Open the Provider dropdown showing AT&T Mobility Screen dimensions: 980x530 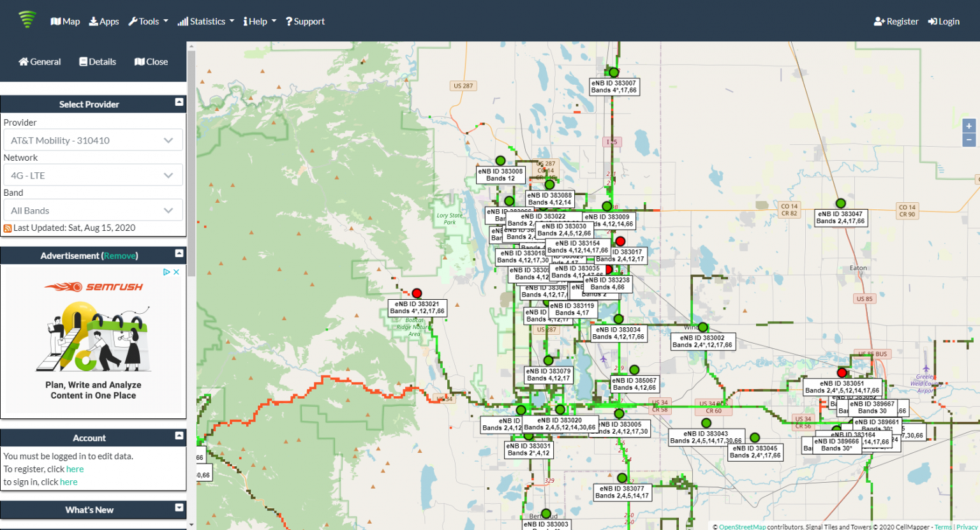[93, 140]
